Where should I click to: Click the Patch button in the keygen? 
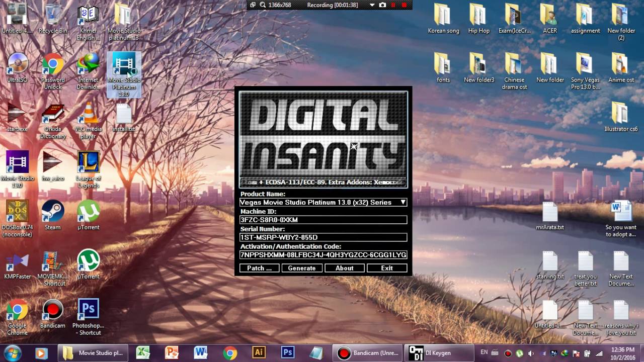(x=259, y=268)
